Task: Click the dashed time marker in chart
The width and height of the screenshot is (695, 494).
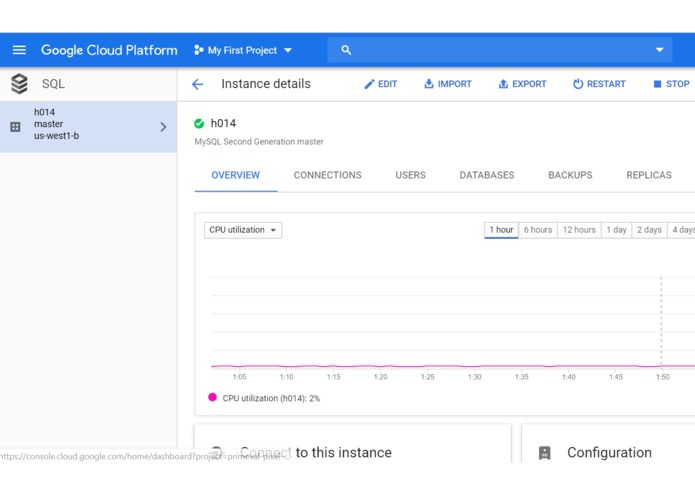Action: click(661, 322)
